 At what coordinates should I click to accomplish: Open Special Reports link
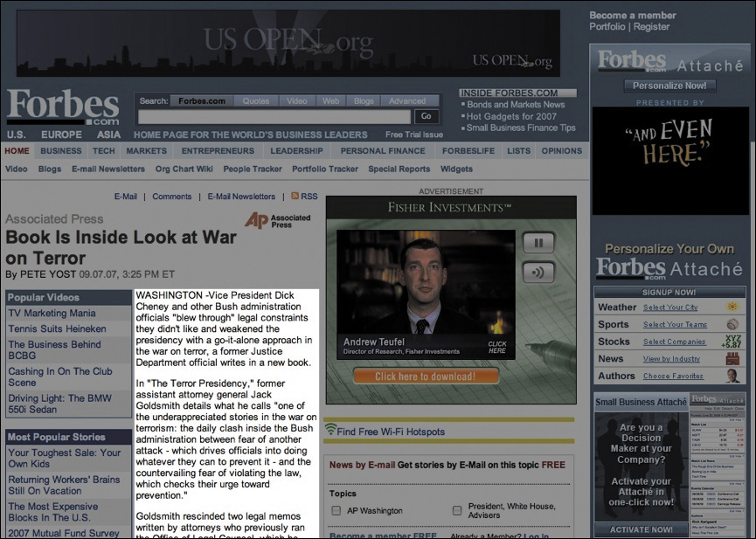pyautogui.click(x=399, y=169)
